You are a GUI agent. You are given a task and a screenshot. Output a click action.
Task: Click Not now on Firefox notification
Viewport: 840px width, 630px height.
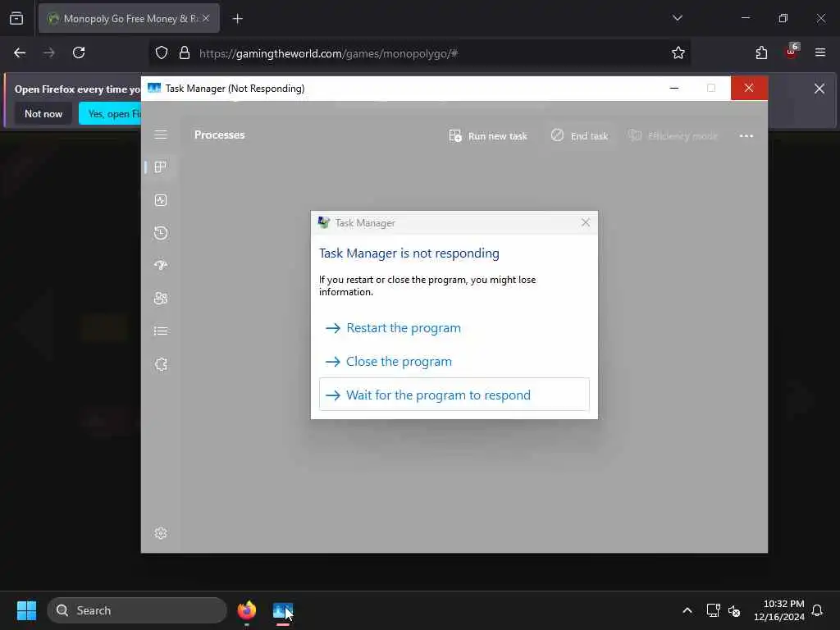tap(43, 113)
